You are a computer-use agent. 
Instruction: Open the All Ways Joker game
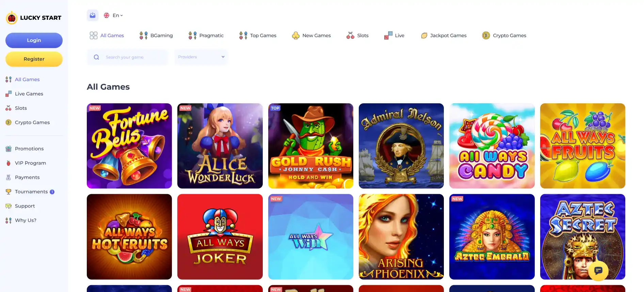220,237
